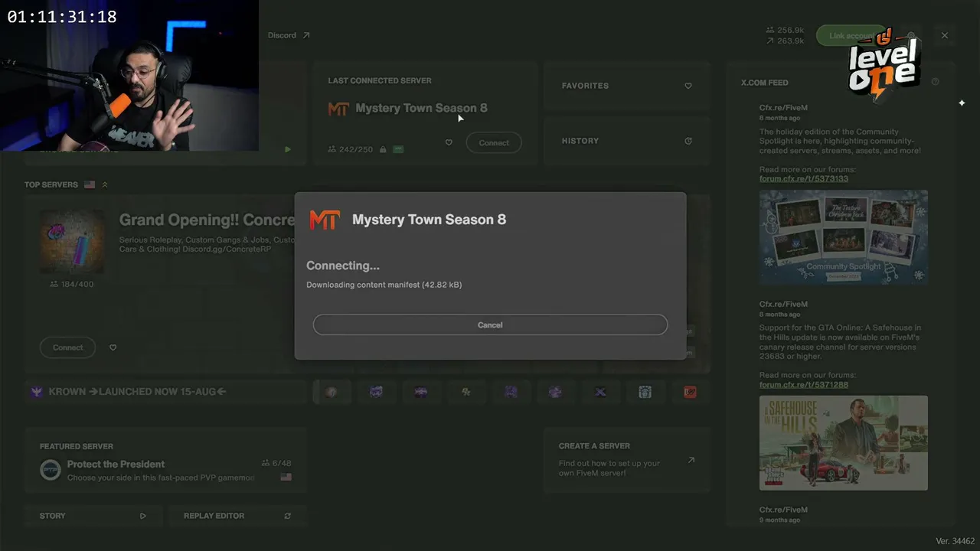
Task: Close the FiveM launcher window
Action: [x=944, y=35]
